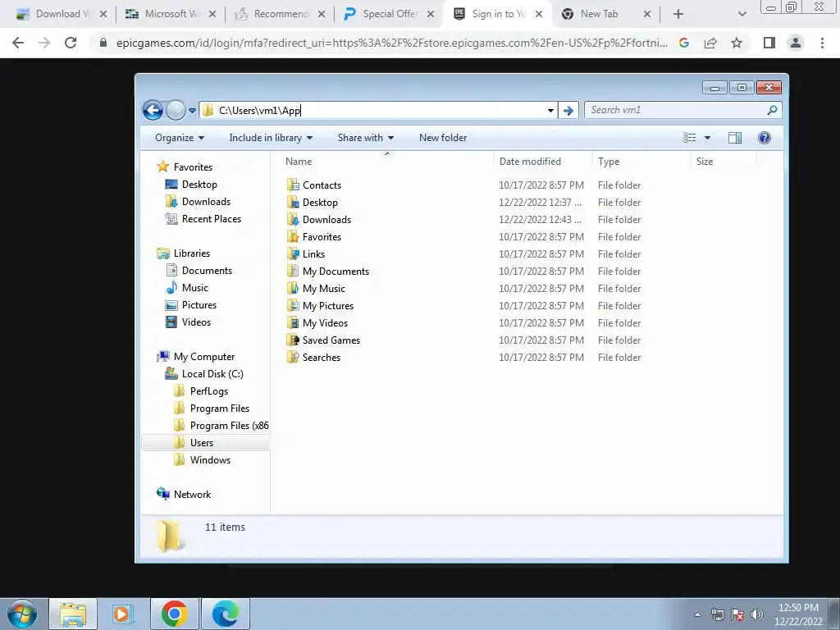Select the Contacts folder
Image resolution: width=840 pixels, height=630 pixels.
coord(322,185)
